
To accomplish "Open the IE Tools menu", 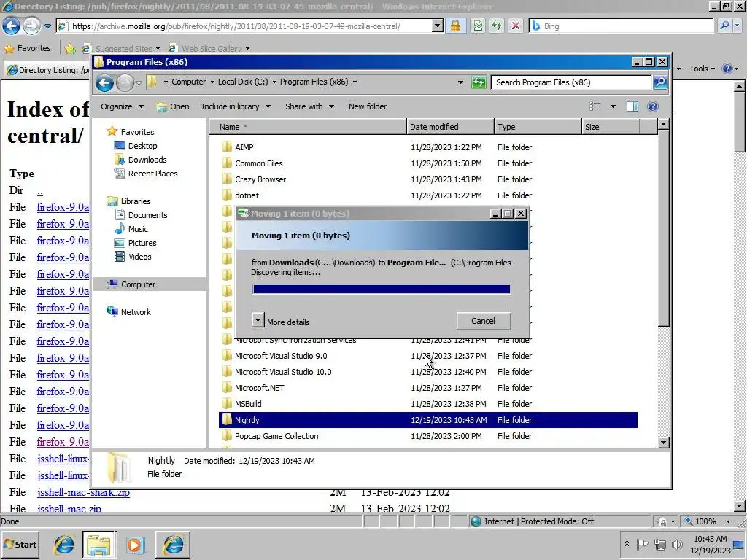I will point(702,69).
